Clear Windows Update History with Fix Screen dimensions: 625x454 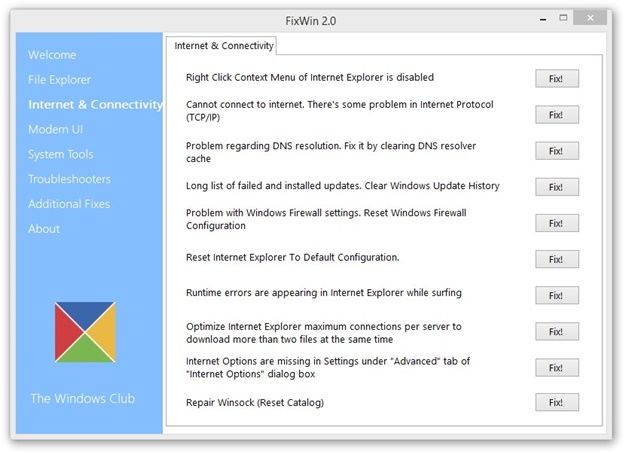point(557,187)
